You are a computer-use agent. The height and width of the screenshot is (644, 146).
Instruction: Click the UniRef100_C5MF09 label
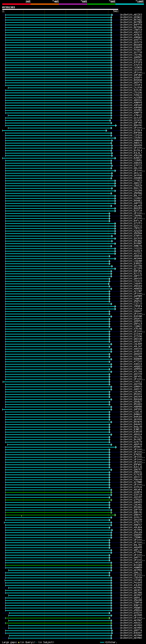coord(131,603)
